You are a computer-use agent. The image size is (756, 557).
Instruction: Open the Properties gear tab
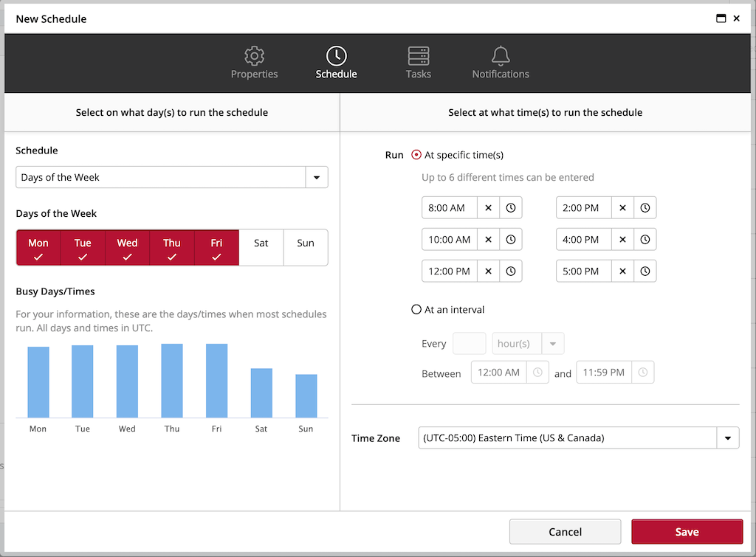(254, 63)
